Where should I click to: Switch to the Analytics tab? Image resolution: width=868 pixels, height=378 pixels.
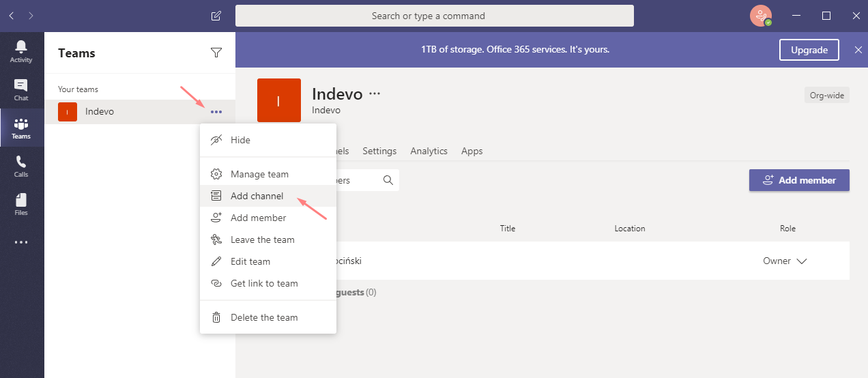point(429,151)
